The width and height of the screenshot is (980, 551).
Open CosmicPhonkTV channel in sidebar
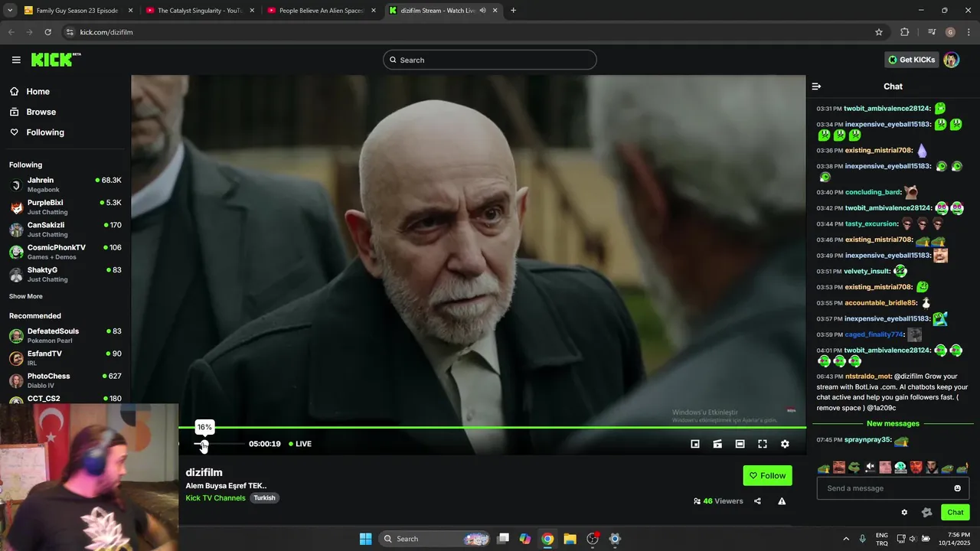[x=65, y=252]
